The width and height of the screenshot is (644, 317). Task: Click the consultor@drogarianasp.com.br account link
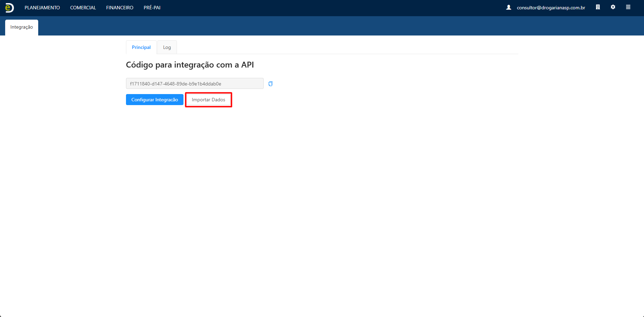[x=551, y=8]
